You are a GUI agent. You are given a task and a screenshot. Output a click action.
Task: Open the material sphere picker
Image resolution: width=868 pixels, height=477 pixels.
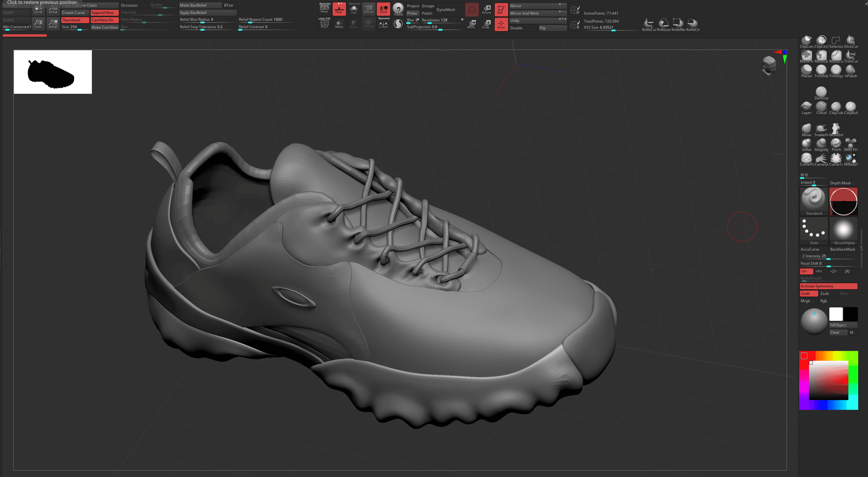pos(814,321)
